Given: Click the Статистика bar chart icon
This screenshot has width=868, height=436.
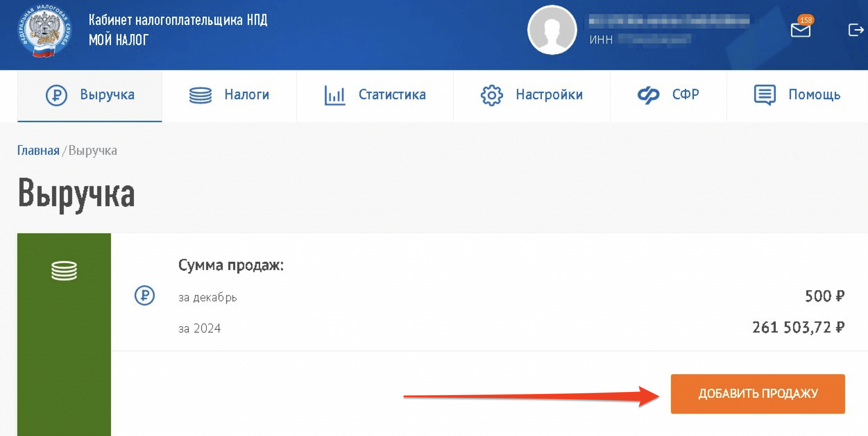Looking at the screenshot, I should [334, 95].
